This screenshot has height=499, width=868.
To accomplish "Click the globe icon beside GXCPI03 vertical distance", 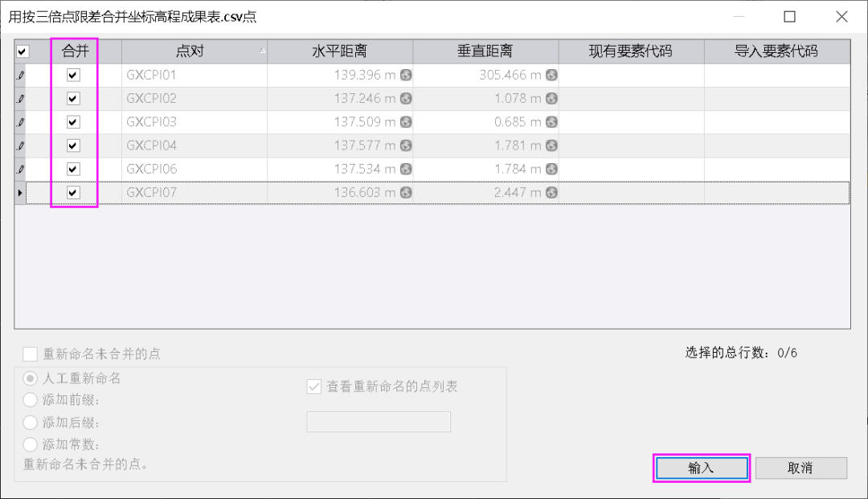I will pyautogui.click(x=551, y=122).
